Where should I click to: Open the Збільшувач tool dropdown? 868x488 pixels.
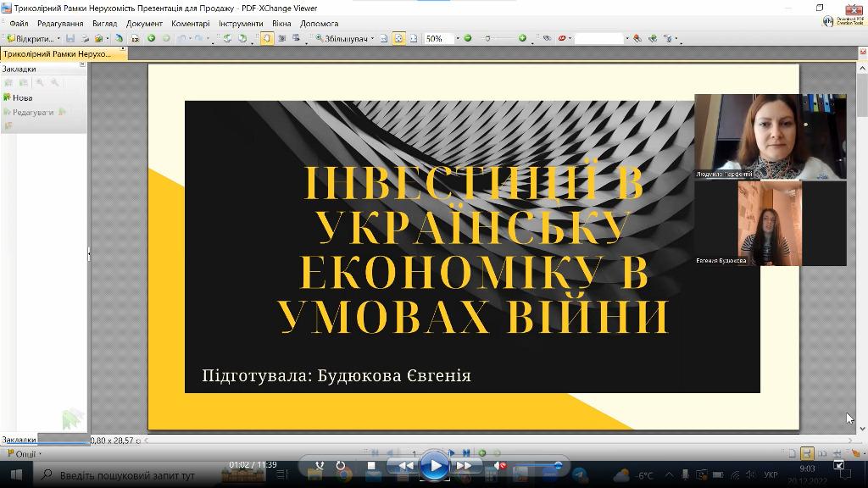pos(372,38)
